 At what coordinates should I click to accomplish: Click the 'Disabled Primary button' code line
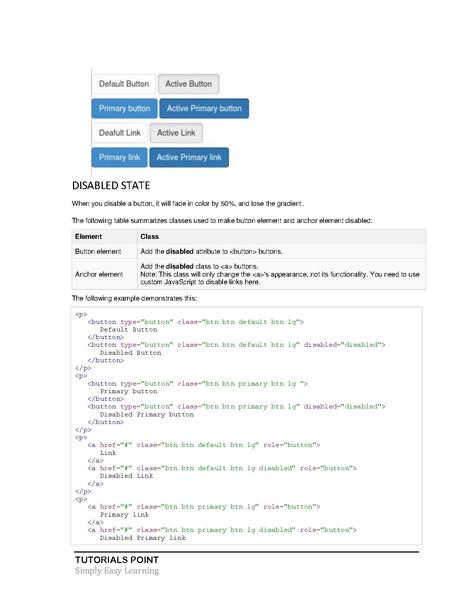click(147, 414)
